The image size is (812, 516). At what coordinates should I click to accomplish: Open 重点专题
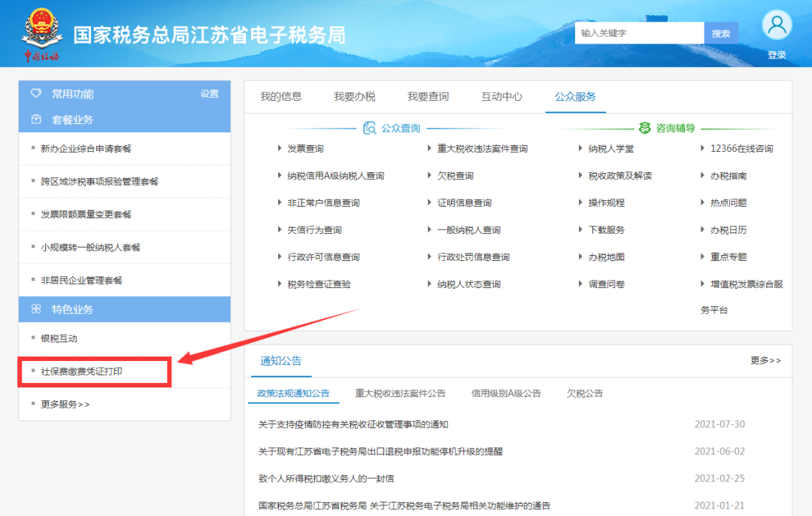pos(728,257)
